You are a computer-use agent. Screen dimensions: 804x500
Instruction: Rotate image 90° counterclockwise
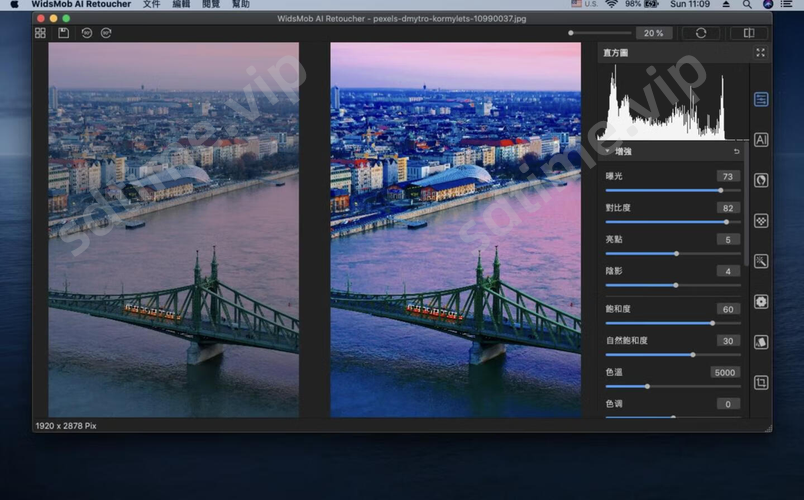pyautogui.click(x=87, y=33)
